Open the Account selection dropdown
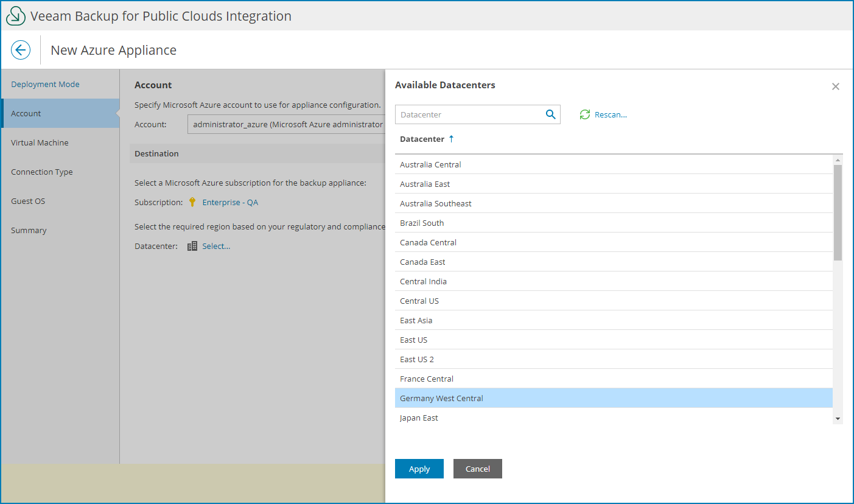 click(x=286, y=124)
